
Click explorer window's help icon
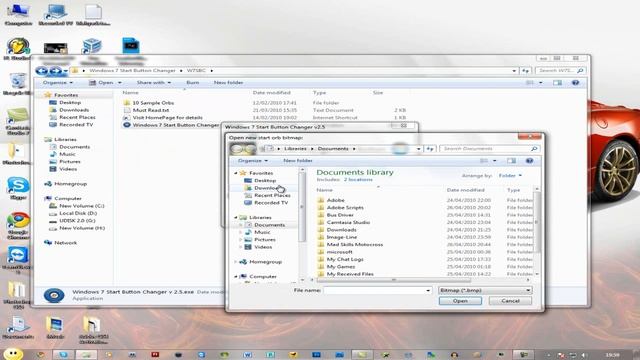(575, 82)
